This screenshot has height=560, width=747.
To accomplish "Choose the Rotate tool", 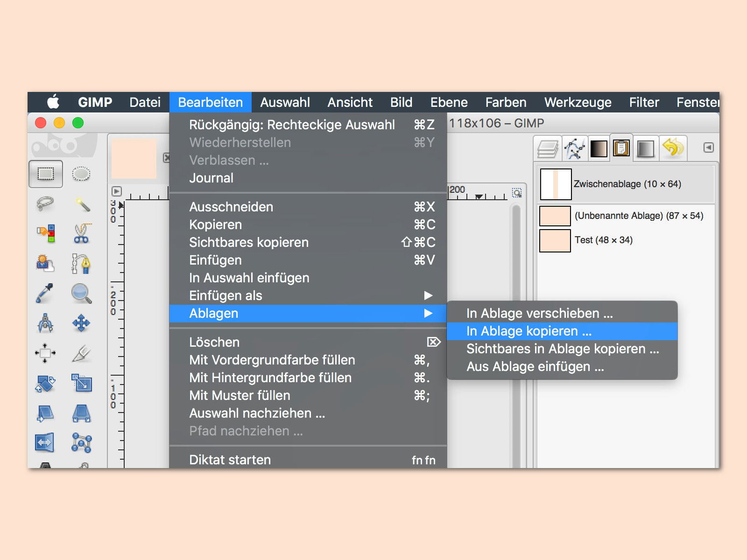I will (x=45, y=384).
